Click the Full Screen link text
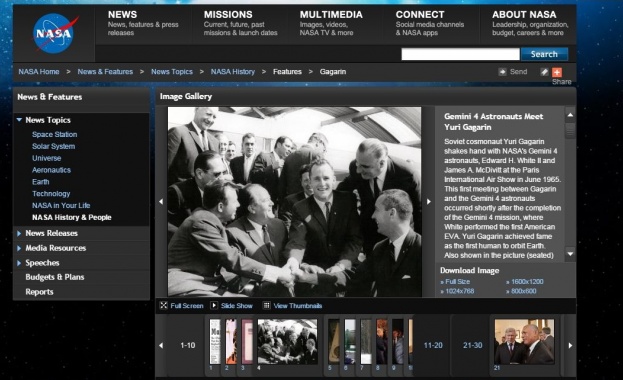 pyautogui.click(x=187, y=306)
